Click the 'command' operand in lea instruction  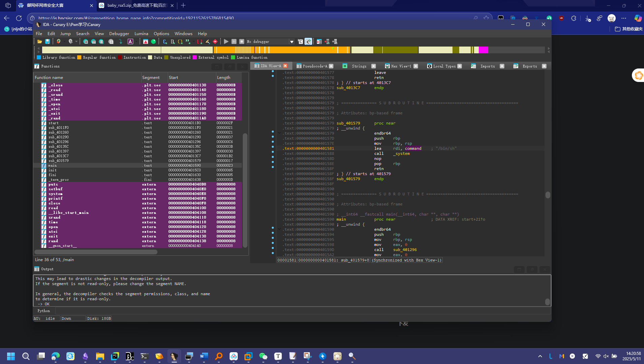pos(413,148)
